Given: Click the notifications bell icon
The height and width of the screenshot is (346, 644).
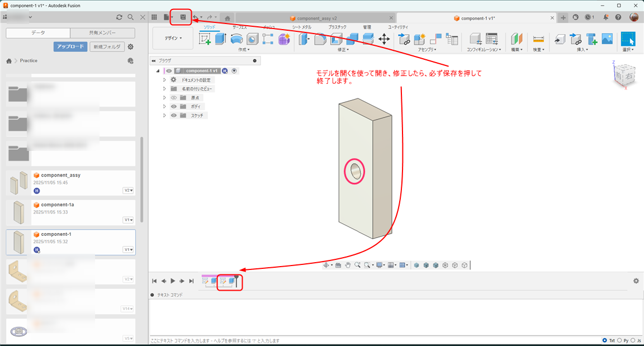Looking at the screenshot, I should click(x=605, y=17).
